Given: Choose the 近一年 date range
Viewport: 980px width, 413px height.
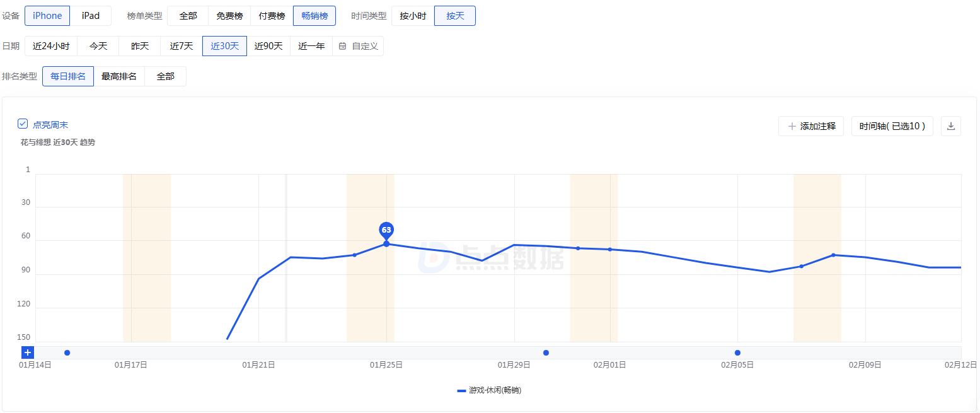Looking at the screenshot, I should [x=311, y=46].
